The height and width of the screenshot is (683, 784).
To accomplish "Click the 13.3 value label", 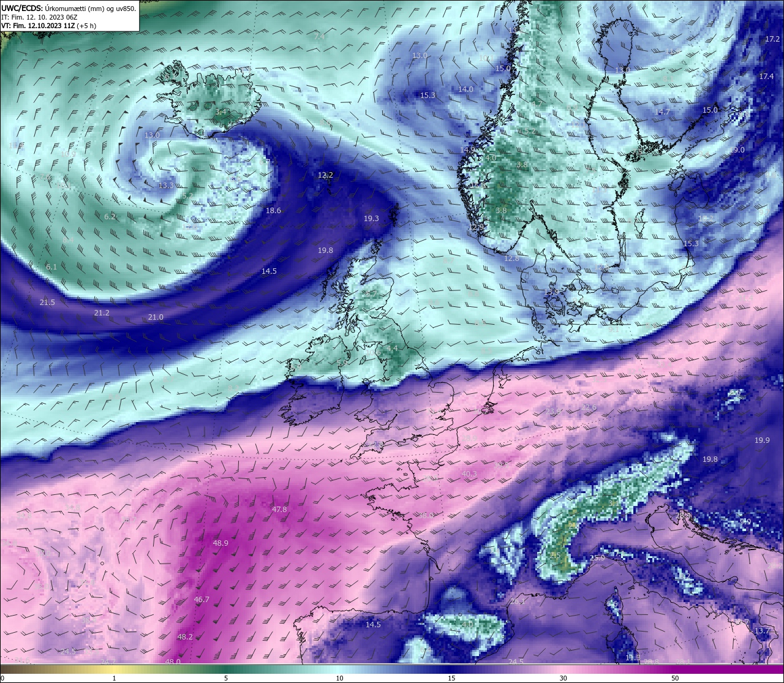I will 166,186.
